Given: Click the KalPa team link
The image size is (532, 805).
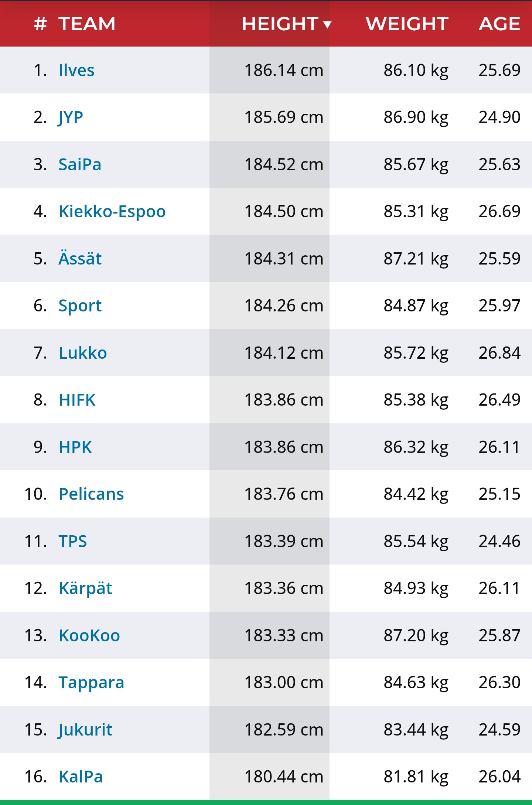Looking at the screenshot, I should pos(81,777).
